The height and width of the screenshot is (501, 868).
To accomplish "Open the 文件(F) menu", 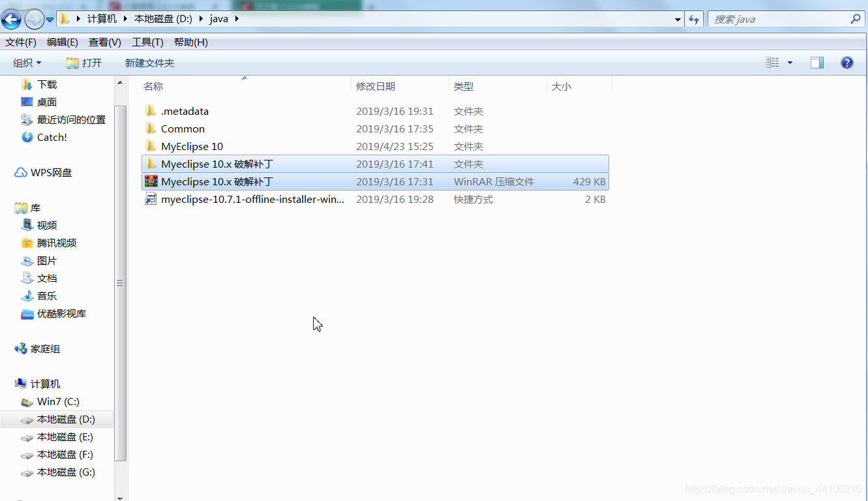I will (21, 42).
